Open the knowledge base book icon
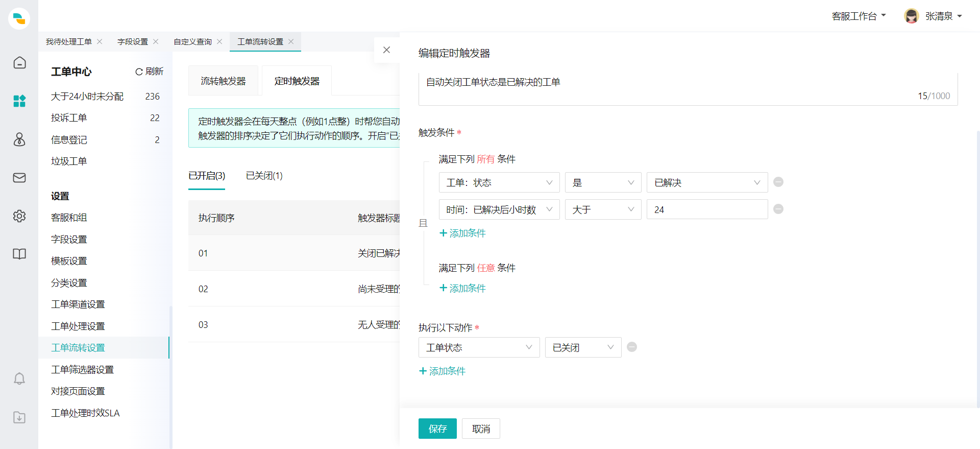Screen dimensions: 980x449 tap(19, 254)
